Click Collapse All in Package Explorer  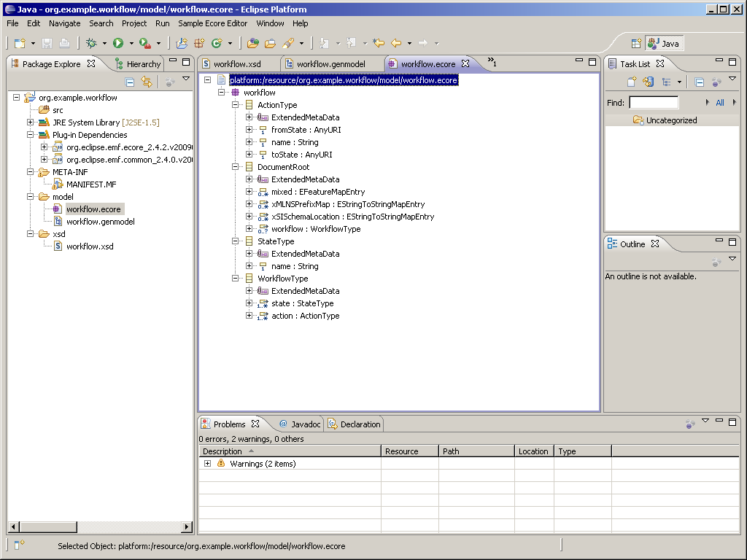pos(130,82)
